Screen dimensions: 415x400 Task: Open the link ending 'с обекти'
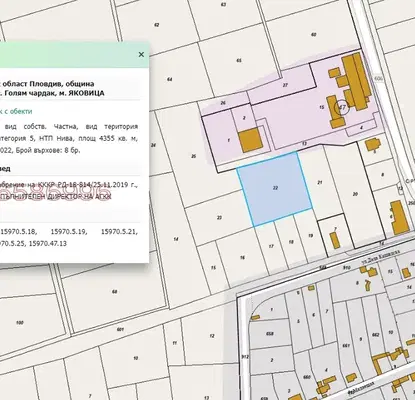pyautogui.click(x=16, y=111)
